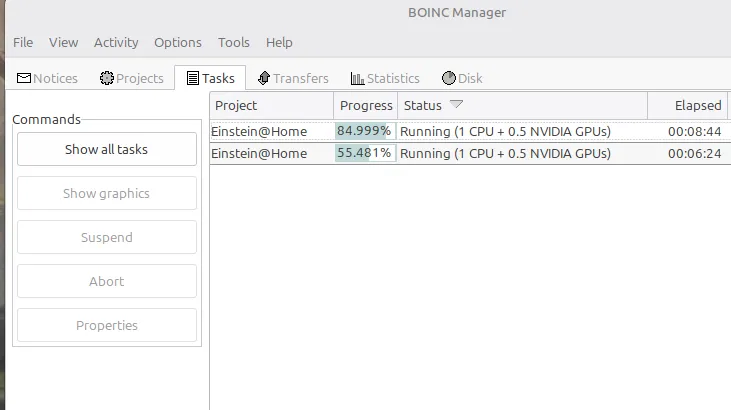Click the Tasks list icon
Screen dimensions: 731x410
pyautogui.click(x=193, y=78)
